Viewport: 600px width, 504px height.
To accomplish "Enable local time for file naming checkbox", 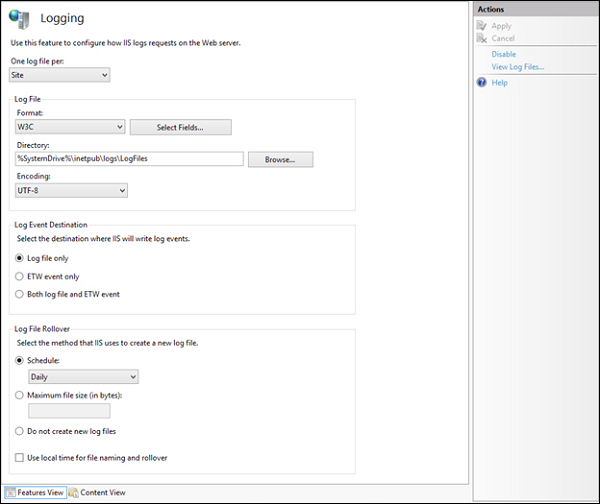I will 19,458.
